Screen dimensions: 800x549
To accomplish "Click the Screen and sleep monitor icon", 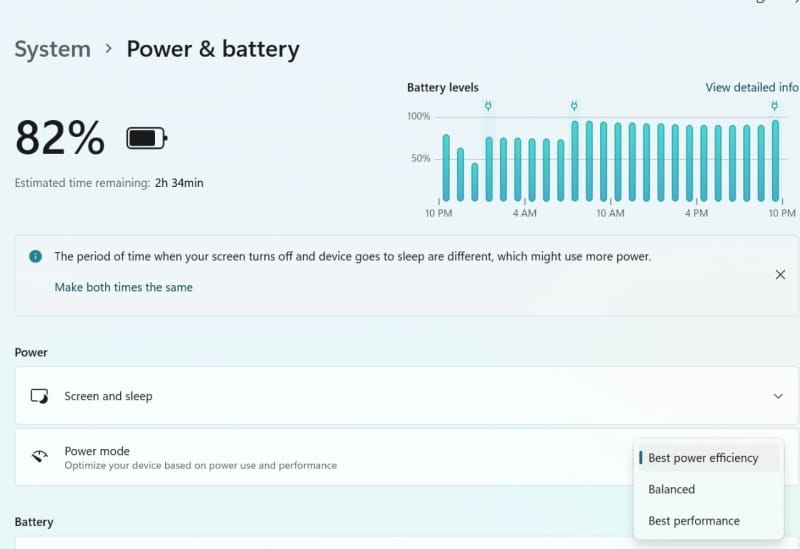I will point(39,396).
